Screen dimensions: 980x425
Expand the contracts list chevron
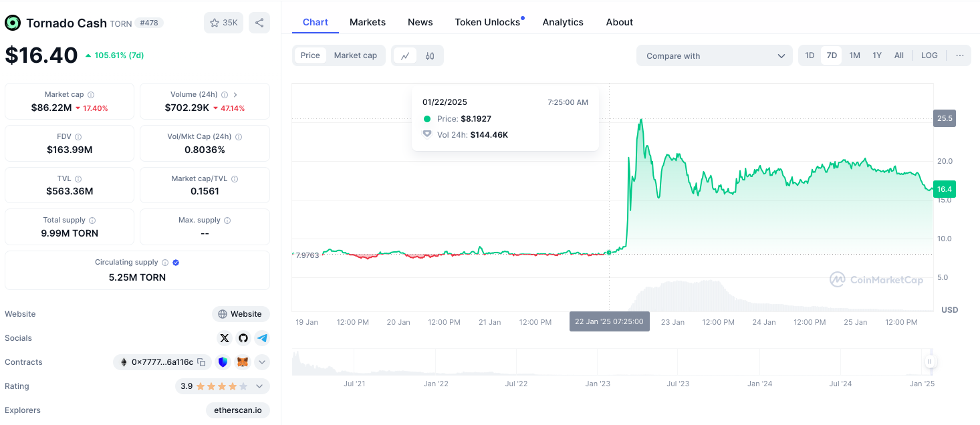pos(262,362)
